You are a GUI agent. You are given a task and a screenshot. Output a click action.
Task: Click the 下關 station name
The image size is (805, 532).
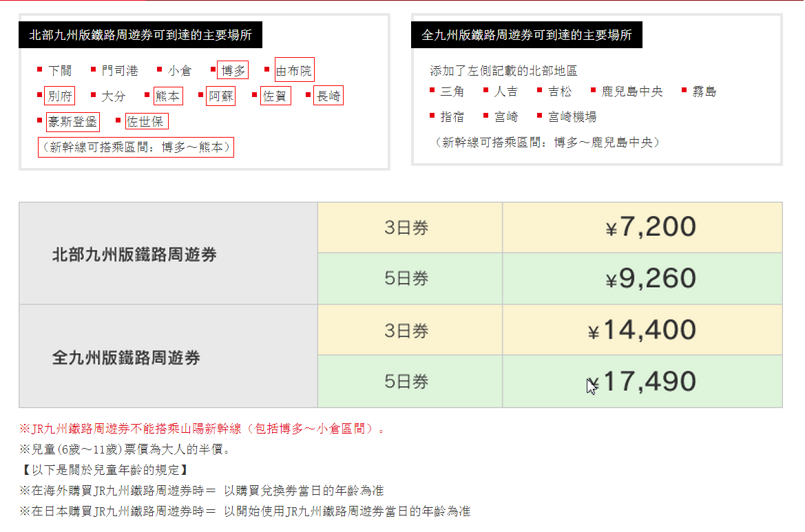tap(60, 71)
